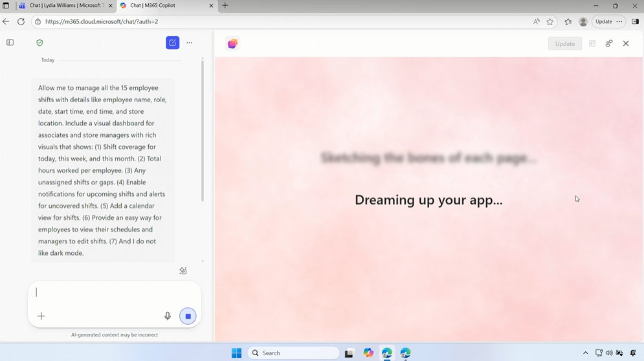Open the more options ellipsis in chat header

[190, 43]
